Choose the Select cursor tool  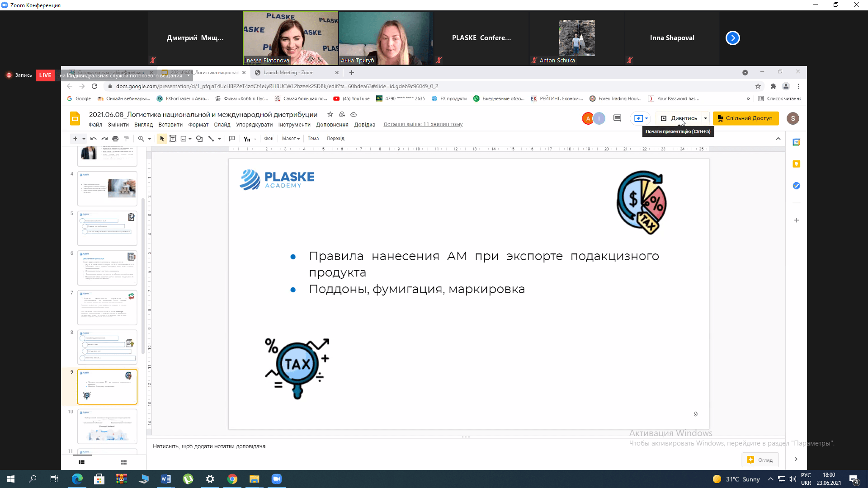tap(162, 139)
